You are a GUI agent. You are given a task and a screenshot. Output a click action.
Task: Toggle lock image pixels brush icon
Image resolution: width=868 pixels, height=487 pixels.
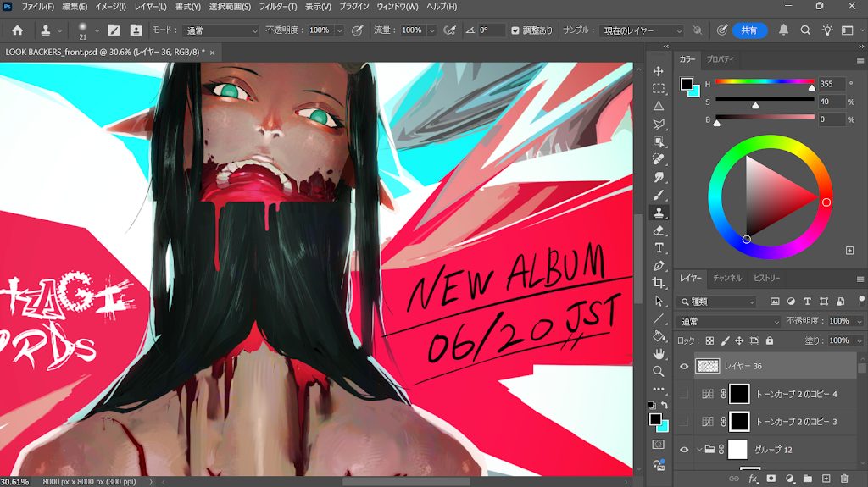(725, 340)
